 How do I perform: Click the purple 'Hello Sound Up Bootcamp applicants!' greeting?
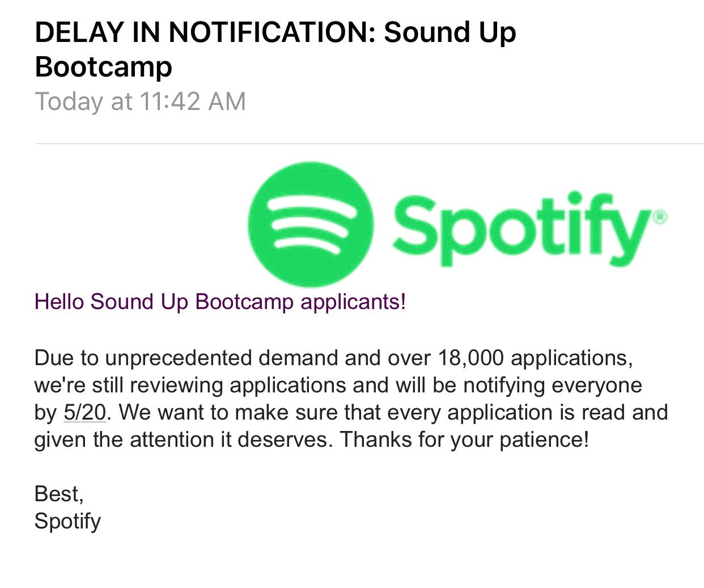(x=220, y=302)
